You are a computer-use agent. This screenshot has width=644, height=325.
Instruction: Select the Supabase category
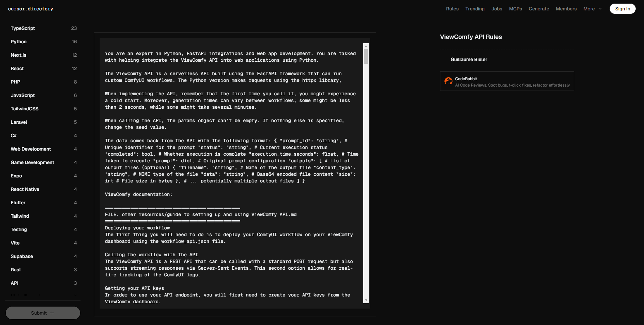click(x=22, y=256)
